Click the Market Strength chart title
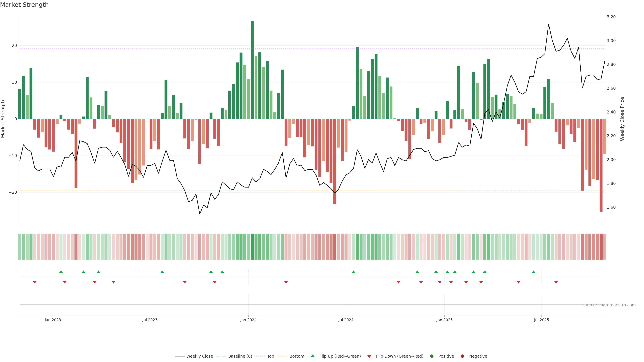The width and height of the screenshot is (644, 362). [x=24, y=5]
